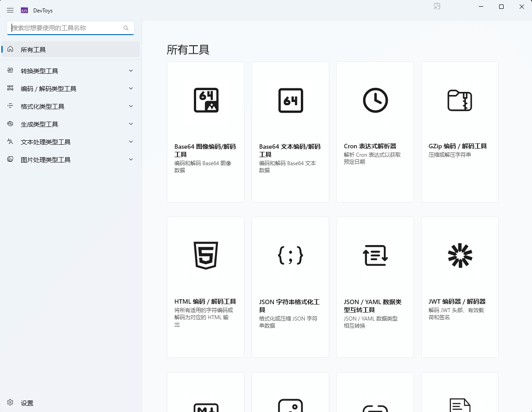Click the JSON braces icon

click(x=291, y=255)
